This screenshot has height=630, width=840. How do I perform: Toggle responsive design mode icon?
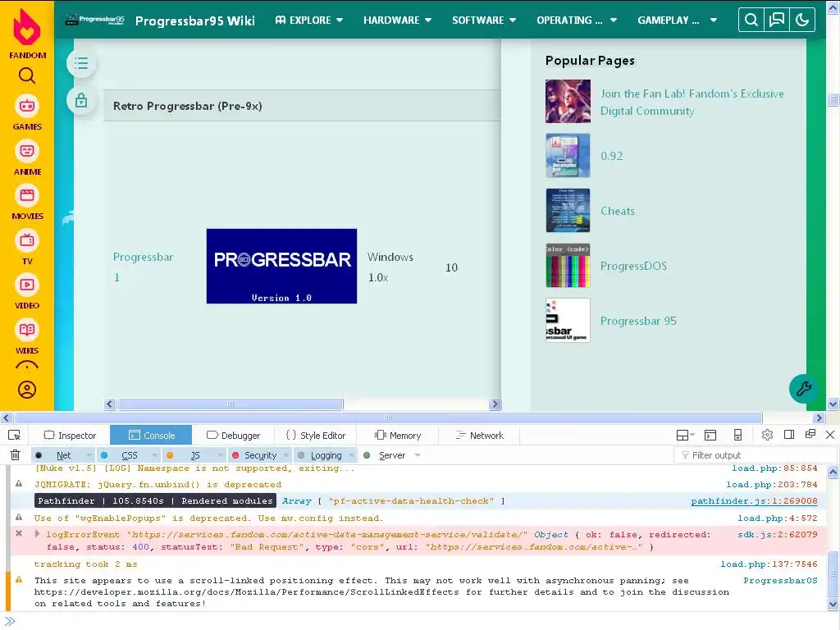pyautogui.click(x=737, y=435)
